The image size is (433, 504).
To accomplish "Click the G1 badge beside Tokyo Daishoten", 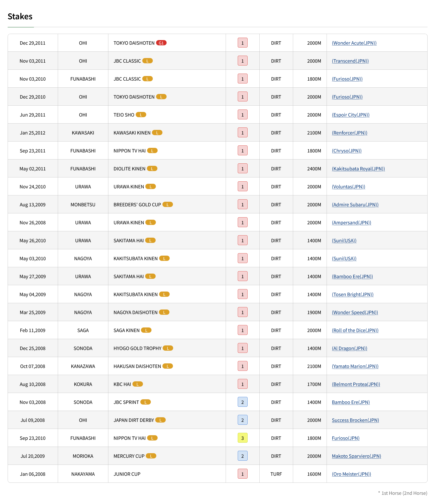I will [161, 43].
